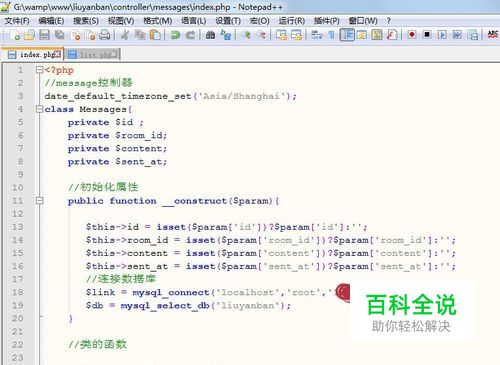
Task: Open the user-defined language folder icon
Action: [x=362, y=35]
